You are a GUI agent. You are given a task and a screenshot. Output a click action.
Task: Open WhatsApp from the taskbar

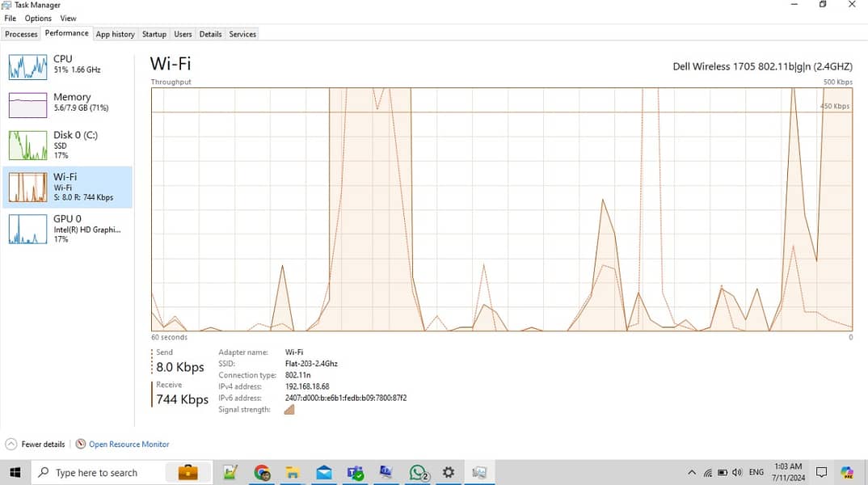pyautogui.click(x=418, y=472)
